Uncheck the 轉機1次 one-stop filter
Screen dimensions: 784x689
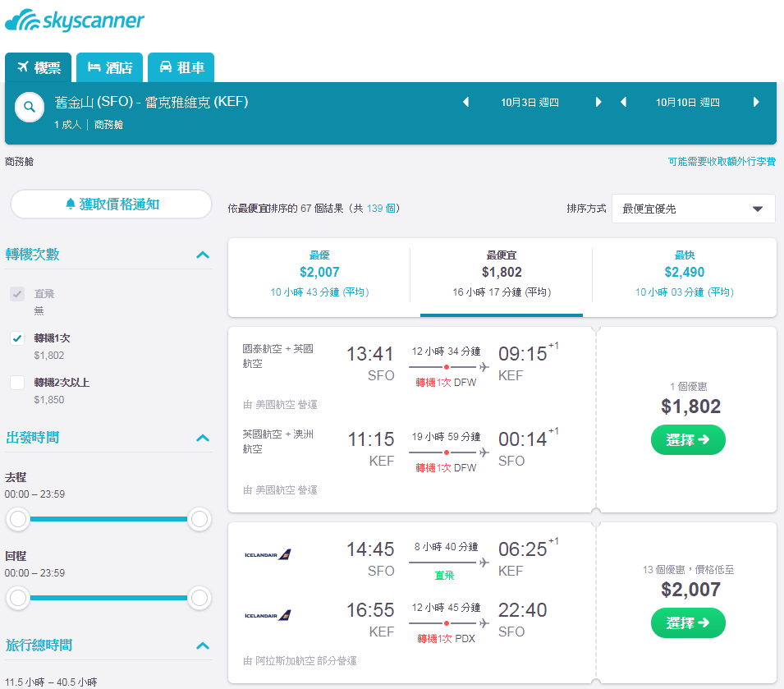17,338
